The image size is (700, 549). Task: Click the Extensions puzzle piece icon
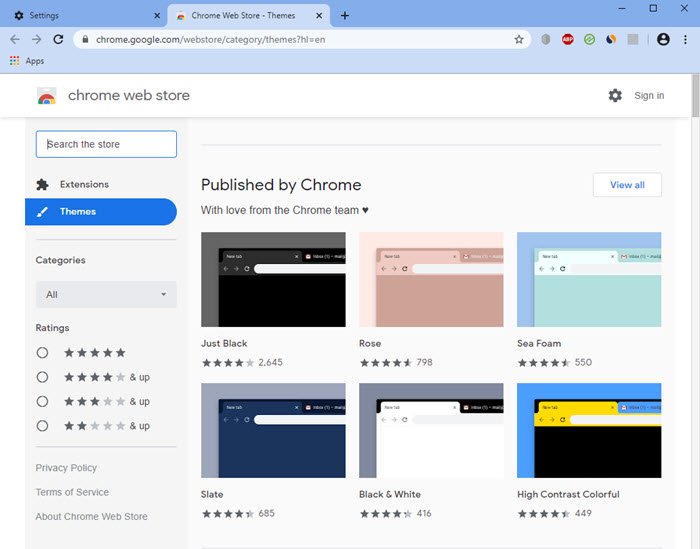[42, 184]
